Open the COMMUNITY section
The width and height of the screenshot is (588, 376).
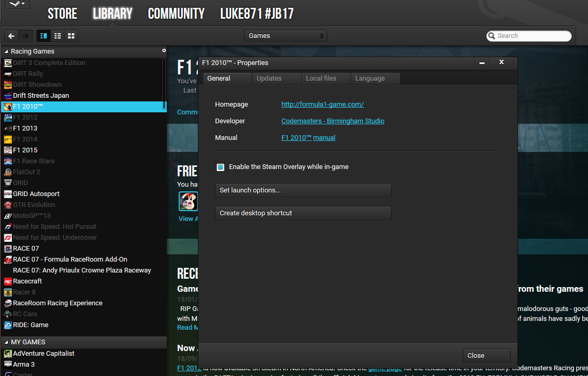[x=176, y=14]
